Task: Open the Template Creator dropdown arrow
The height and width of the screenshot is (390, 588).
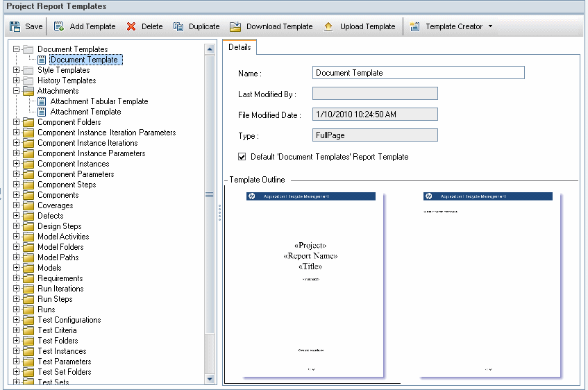Action: click(x=490, y=27)
